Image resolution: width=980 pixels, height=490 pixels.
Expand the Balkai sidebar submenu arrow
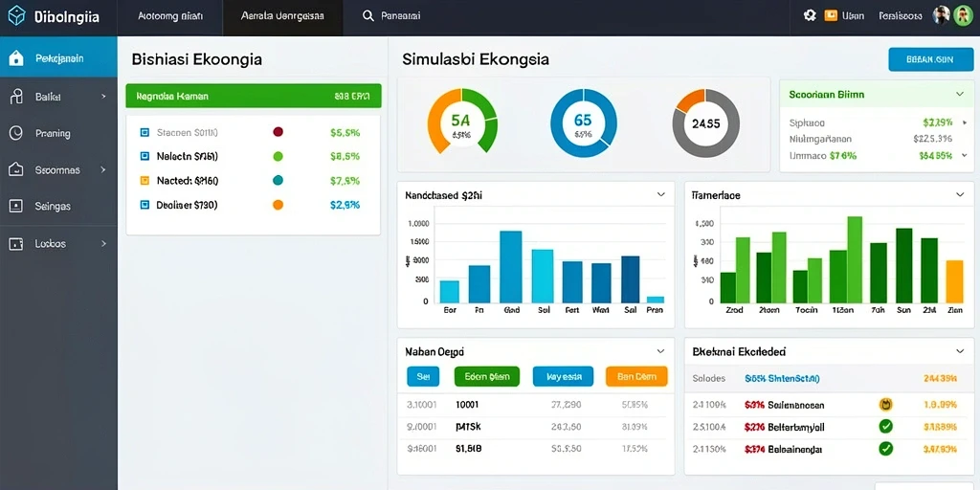tap(103, 97)
